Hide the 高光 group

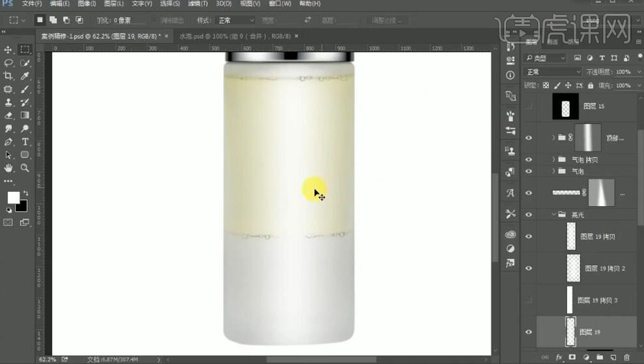529,214
